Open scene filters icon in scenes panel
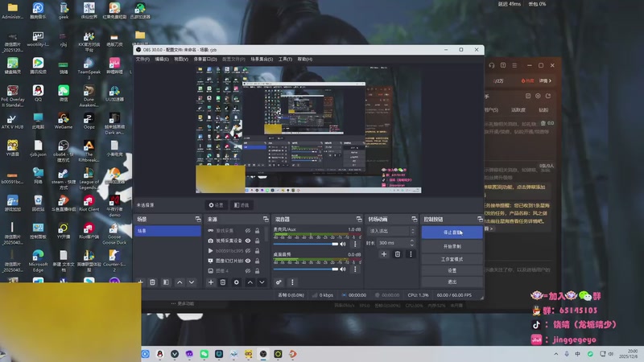644x362 pixels. 166,282
